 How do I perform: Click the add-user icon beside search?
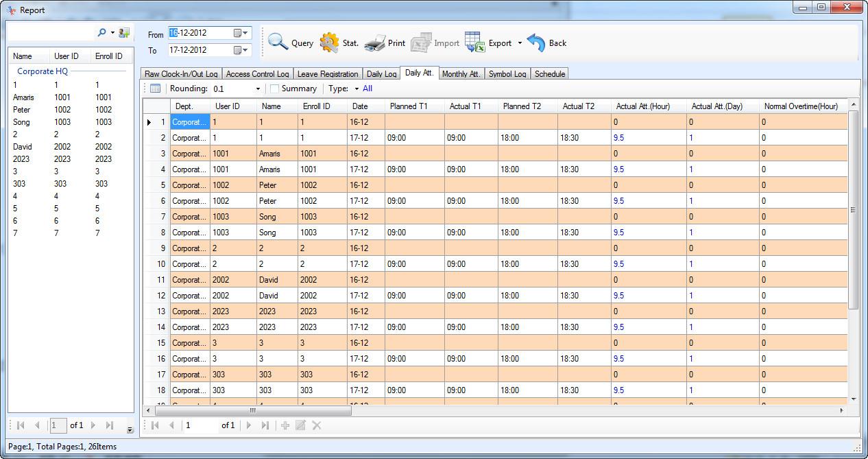click(123, 32)
